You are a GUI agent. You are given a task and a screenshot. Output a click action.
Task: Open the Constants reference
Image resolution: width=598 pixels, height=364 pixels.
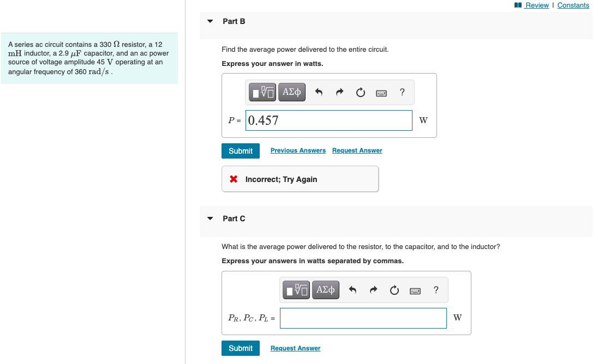pos(573,5)
